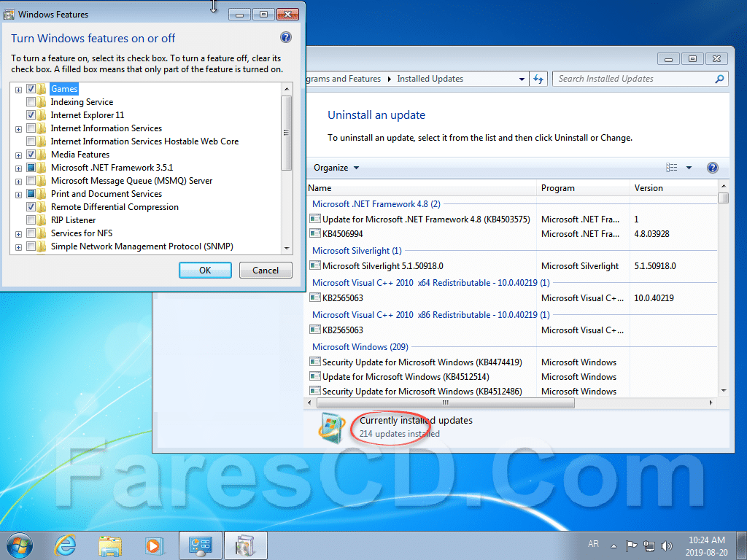Viewport: 747px width, 560px height.
Task: Expand Print and Document Services node
Action: tap(18, 195)
